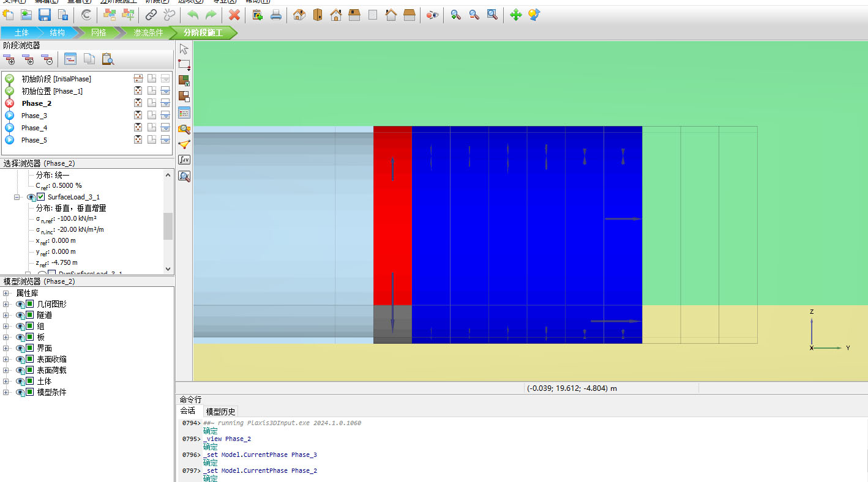Click the add phase icon
Image resolution: width=868 pixels, height=482 pixels.
pos(10,59)
